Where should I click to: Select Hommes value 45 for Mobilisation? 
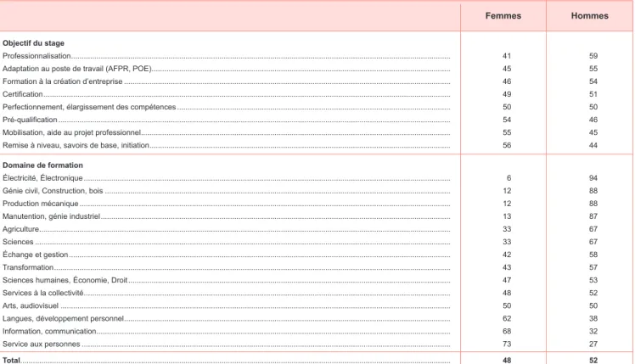(x=593, y=132)
